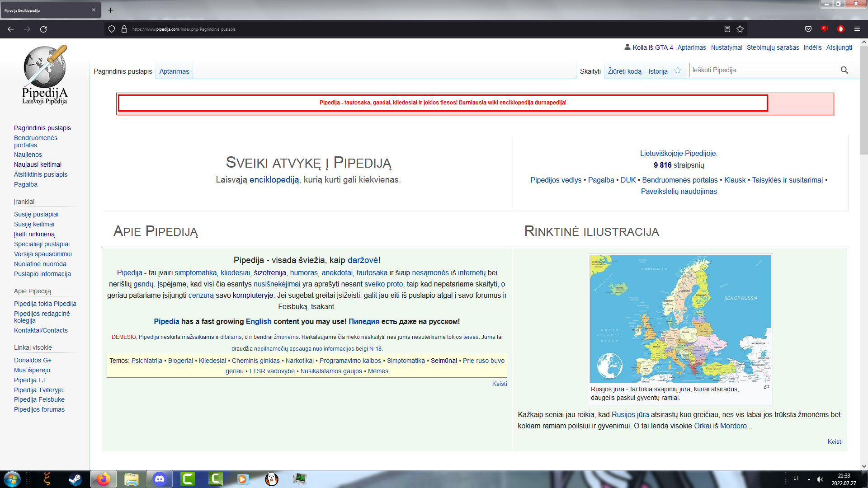Open Steam from the taskbar

[75, 479]
